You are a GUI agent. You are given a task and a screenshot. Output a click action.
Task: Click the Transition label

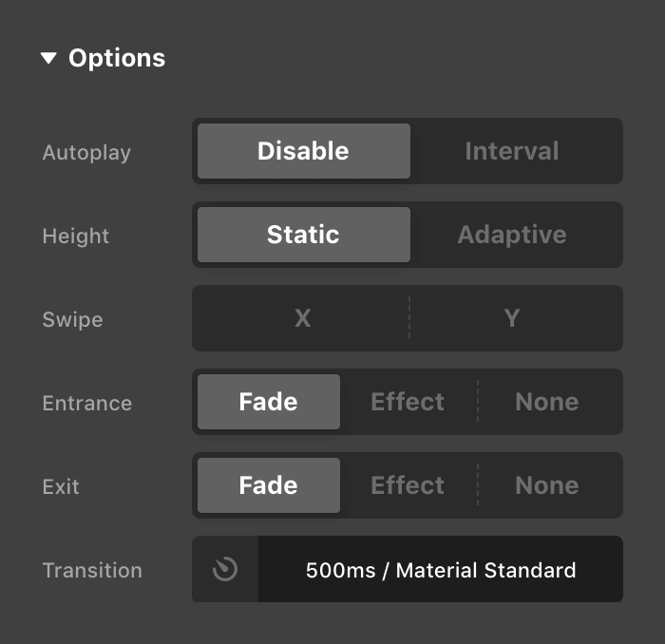[92, 570]
